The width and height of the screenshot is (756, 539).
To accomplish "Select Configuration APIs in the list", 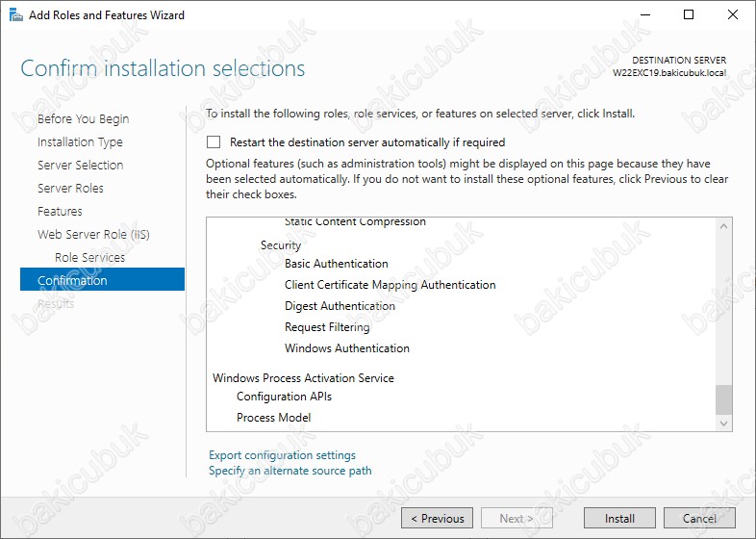I will (x=284, y=397).
